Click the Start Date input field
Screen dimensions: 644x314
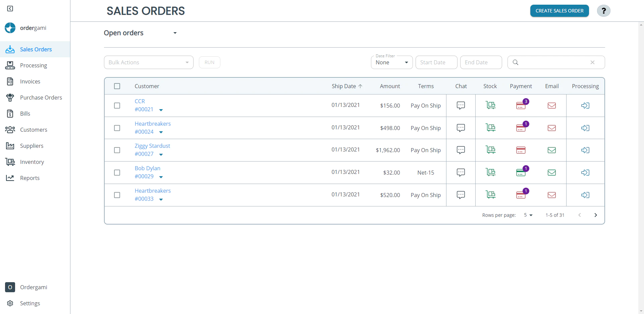click(436, 62)
